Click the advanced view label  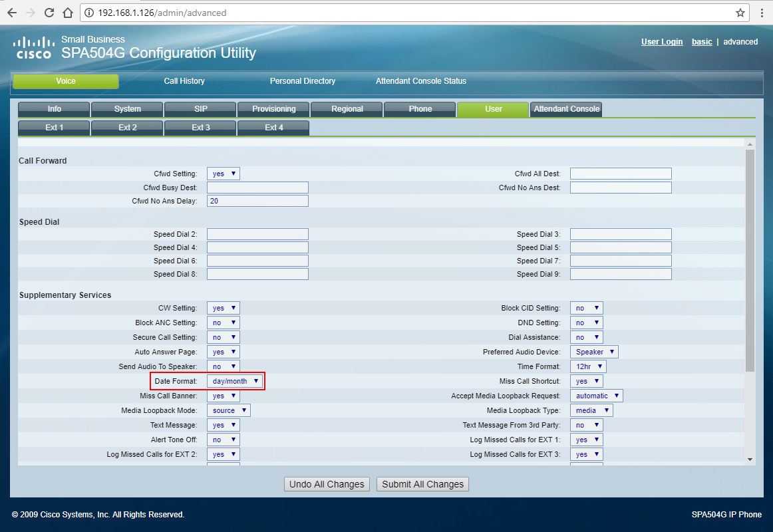(740, 42)
